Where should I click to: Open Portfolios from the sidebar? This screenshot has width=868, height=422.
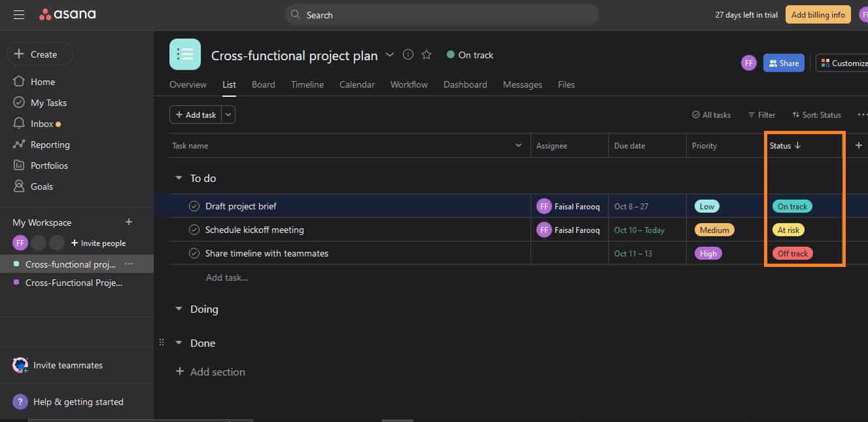(48, 165)
